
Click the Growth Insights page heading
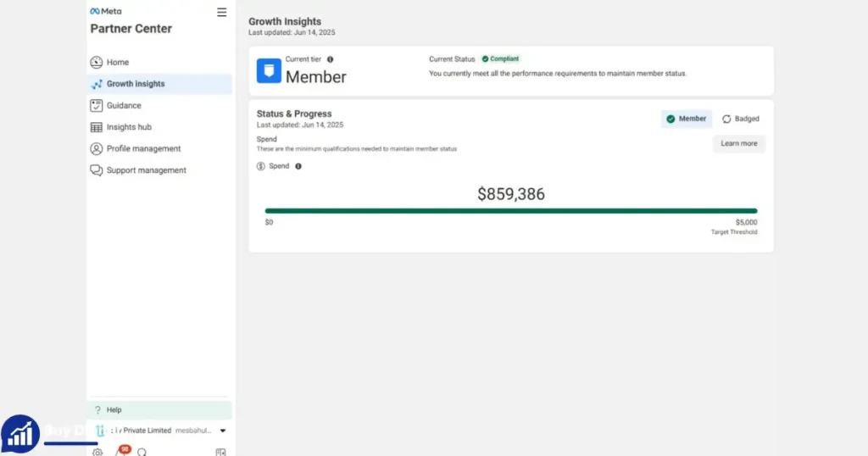pyautogui.click(x=285, y=21)
